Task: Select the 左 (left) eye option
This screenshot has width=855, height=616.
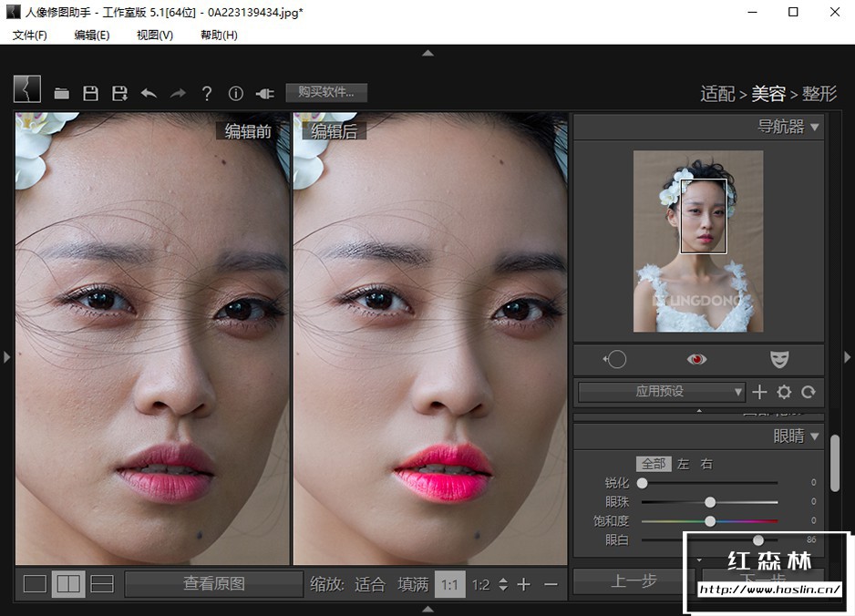Action: (x=684, y=464)
